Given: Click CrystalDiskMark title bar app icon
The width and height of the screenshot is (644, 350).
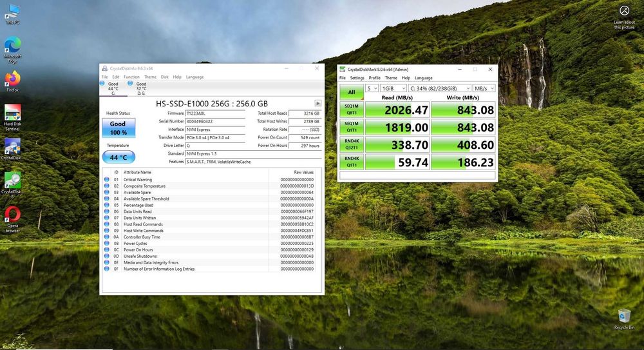Looking at the screenshot, I should (343, 70).
